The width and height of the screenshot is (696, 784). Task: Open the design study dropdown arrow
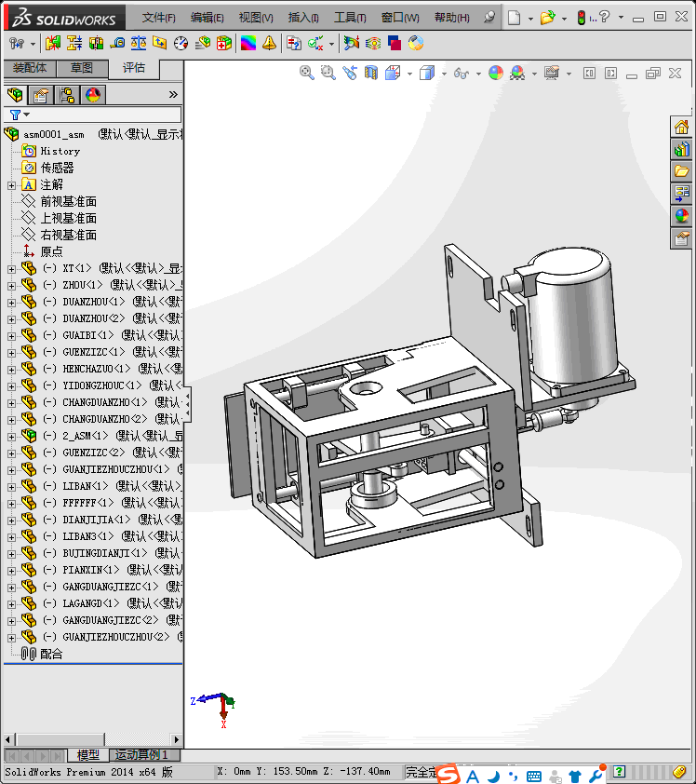(x=33, y=44)
